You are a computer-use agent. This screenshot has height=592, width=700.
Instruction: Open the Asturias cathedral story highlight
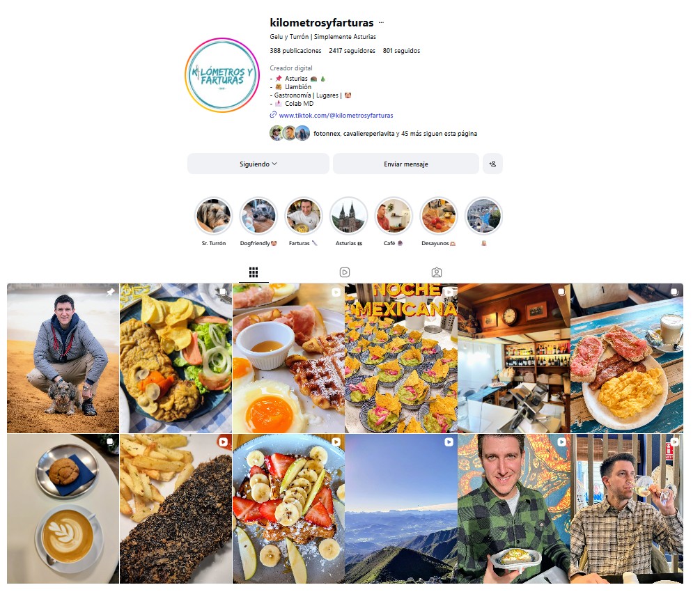coord(349,216)
